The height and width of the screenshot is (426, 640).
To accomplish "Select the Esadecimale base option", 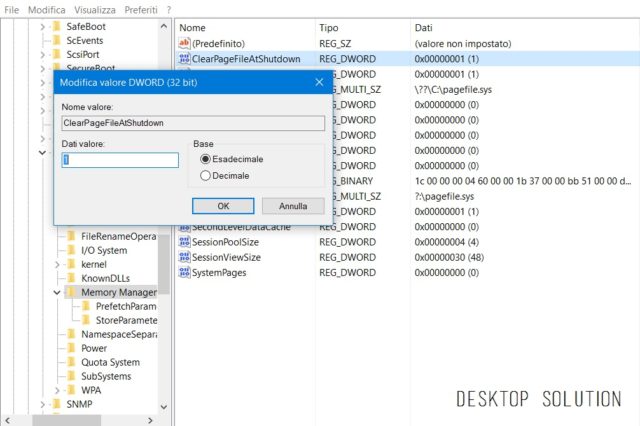I will pyautogui.click(x=205, y=159).
